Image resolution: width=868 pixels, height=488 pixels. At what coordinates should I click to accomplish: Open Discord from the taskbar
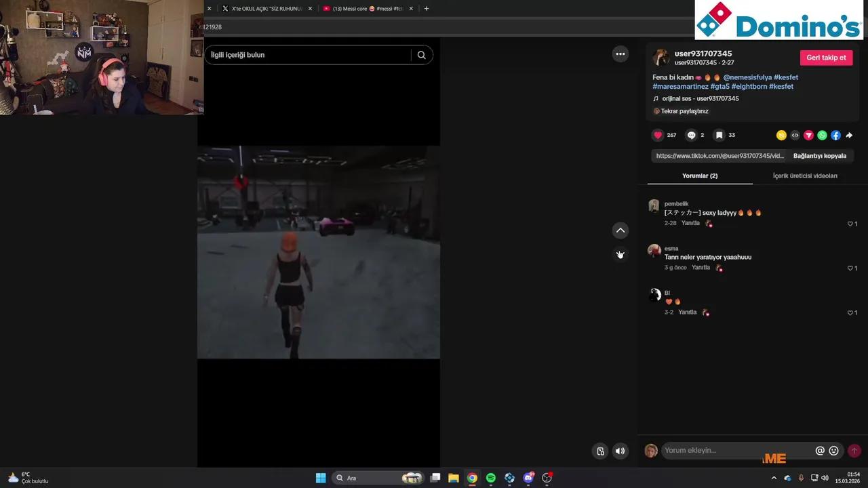[x=528, y=478]
